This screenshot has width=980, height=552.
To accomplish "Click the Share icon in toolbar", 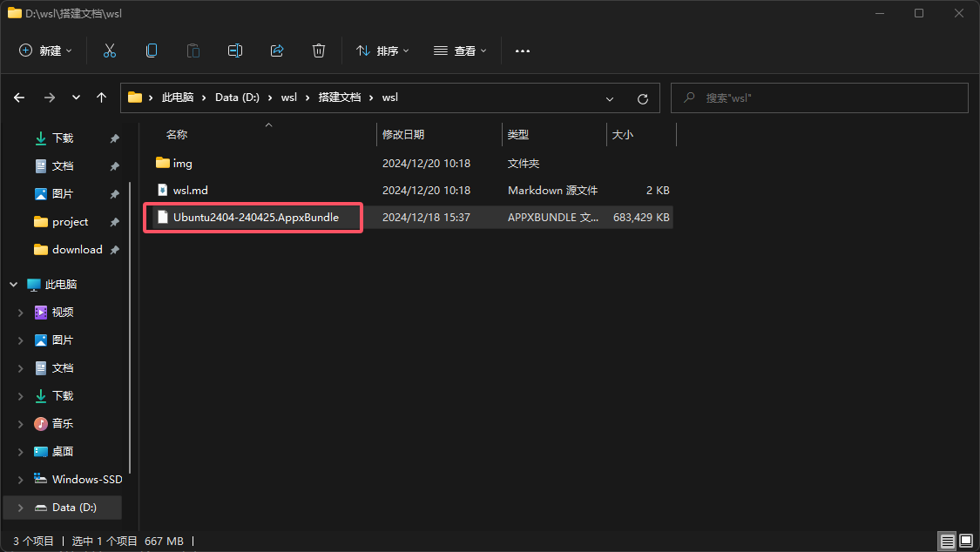I will click(277, 50).
